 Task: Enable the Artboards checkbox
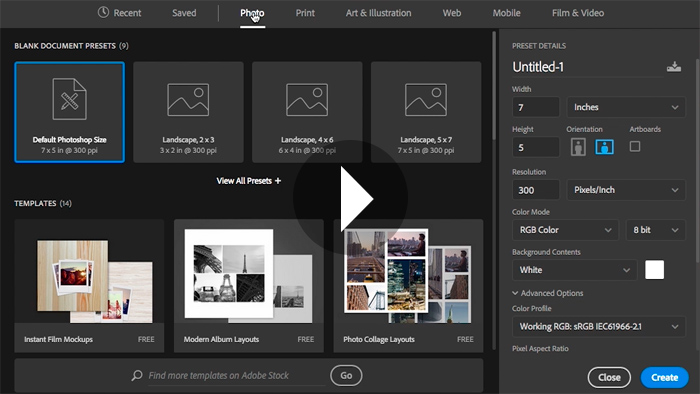pos(635,146)
